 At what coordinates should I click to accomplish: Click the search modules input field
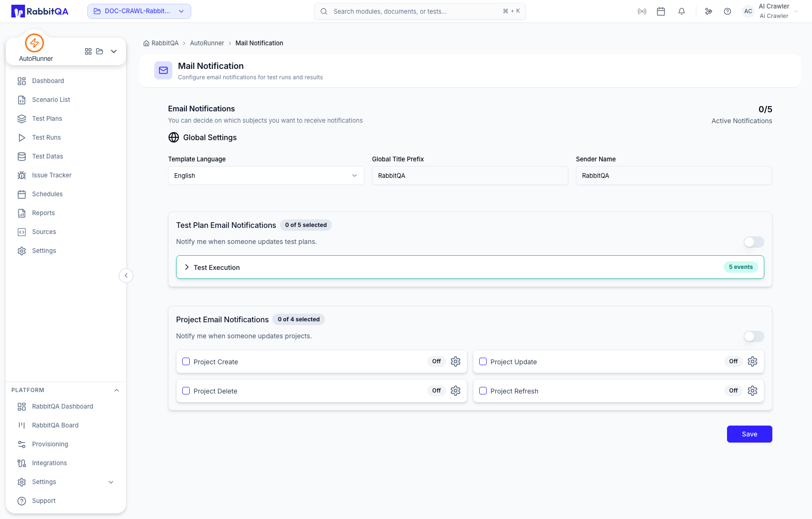(x=420, y=11)
